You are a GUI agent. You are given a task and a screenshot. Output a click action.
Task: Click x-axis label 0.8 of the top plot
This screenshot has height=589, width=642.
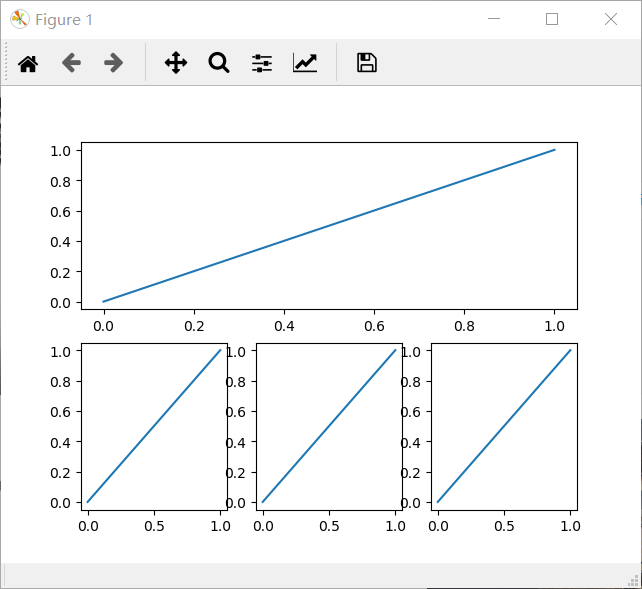point(464,326)
